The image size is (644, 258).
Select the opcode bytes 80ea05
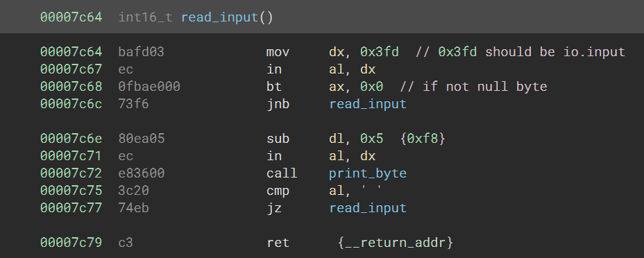click(142, 138)
